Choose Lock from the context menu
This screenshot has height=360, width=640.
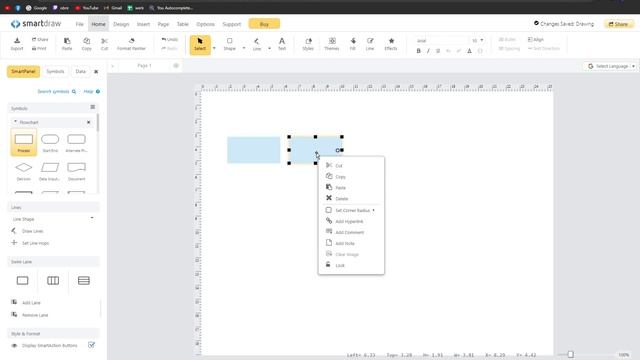tap(351, 265)
